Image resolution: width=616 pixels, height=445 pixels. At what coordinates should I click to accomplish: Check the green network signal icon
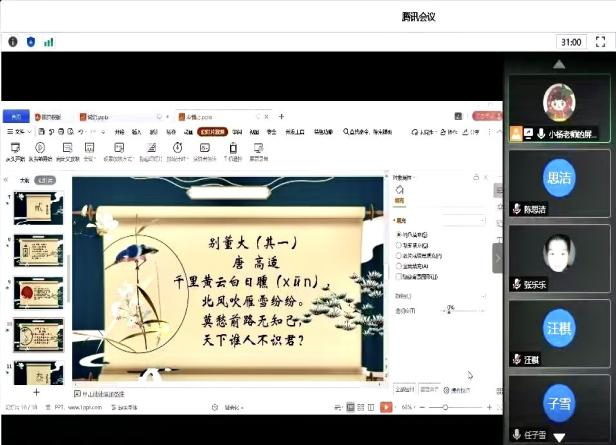(48, 42)
